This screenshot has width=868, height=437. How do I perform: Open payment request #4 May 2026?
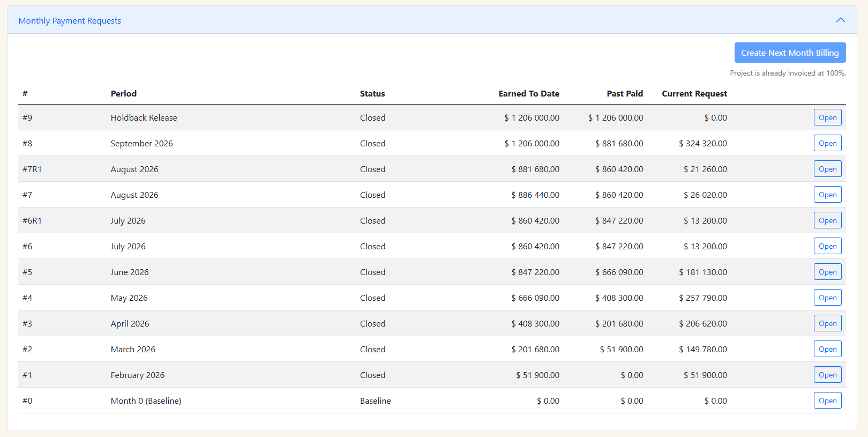click(x=827, y=298)
